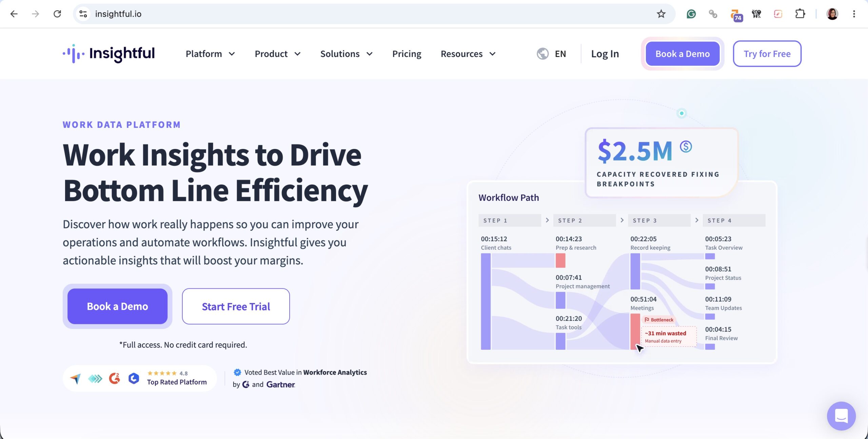The height and width of the screenshot is (439, 868).
Task: Click the Start Free Trial button
Action: click(x=236, y=306)
